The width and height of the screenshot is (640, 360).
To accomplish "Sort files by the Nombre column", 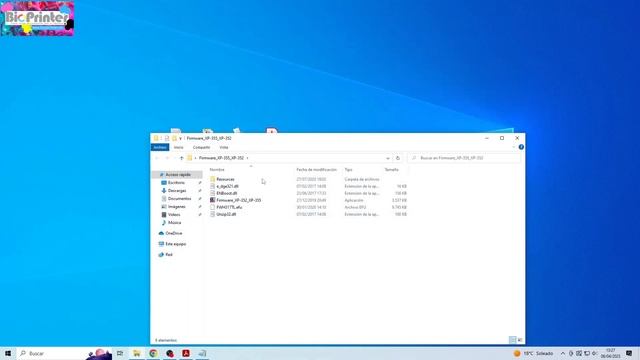I will (217, 169).
